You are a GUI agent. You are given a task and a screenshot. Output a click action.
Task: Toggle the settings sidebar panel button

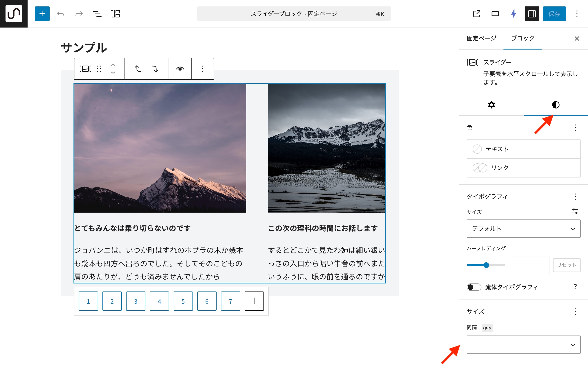click(x=531, y=14)
